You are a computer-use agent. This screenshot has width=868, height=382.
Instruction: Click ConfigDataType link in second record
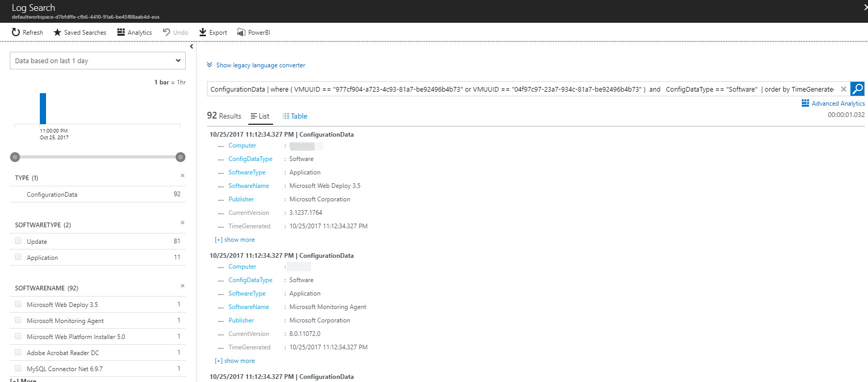250,280
